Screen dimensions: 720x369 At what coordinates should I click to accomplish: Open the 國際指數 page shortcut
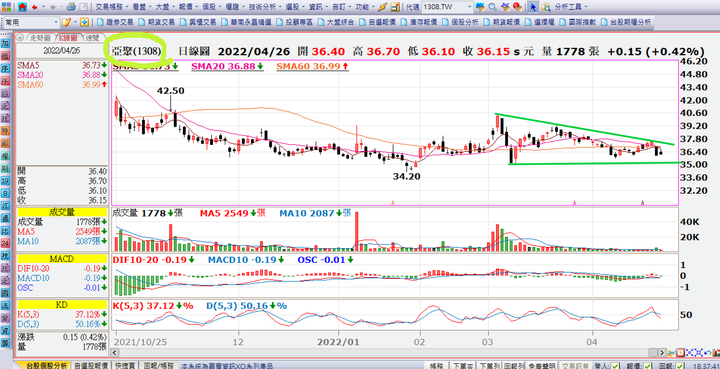click(x=577, y=22)
